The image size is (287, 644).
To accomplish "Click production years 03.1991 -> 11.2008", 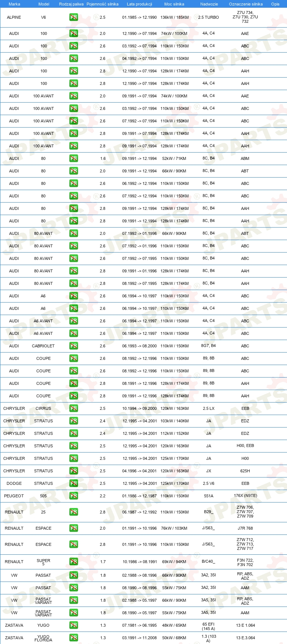I will click(x=139, y=638).
